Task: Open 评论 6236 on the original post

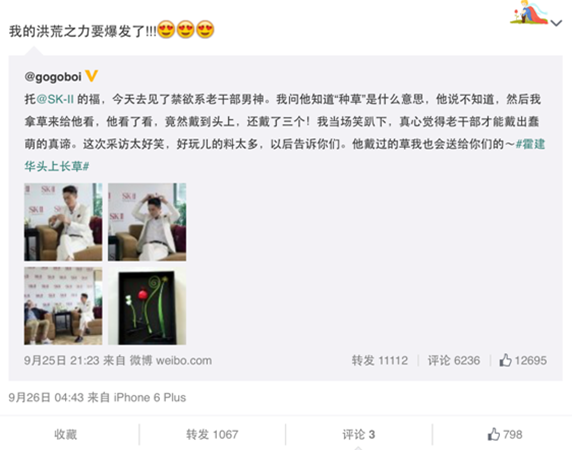Action: (x=454, y=360)
